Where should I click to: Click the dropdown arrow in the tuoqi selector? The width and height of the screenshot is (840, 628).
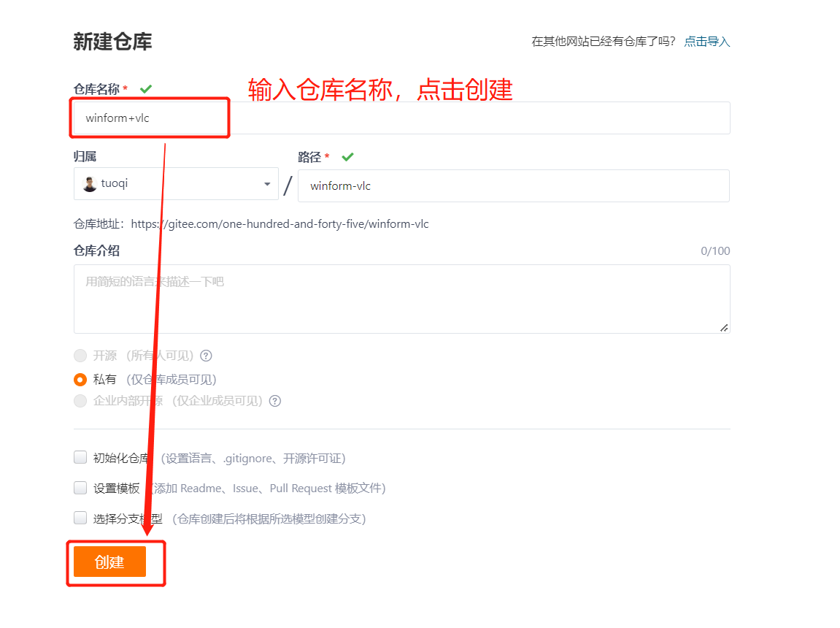(267, 183)
